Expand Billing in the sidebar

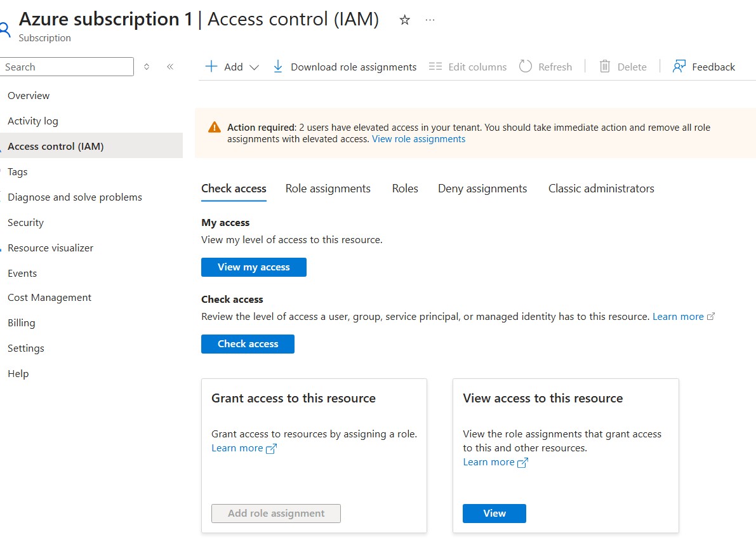pyautogui.click(x=21, y=322)
